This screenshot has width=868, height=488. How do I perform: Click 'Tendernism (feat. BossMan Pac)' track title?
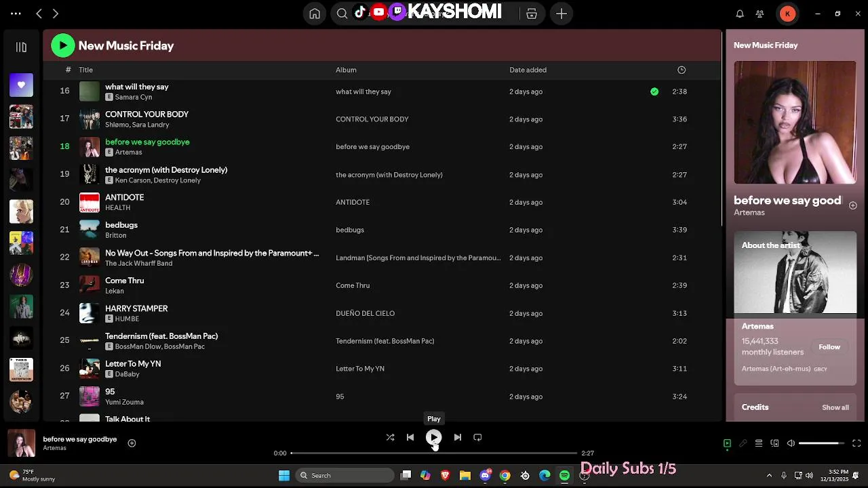[x=161, y=336]
